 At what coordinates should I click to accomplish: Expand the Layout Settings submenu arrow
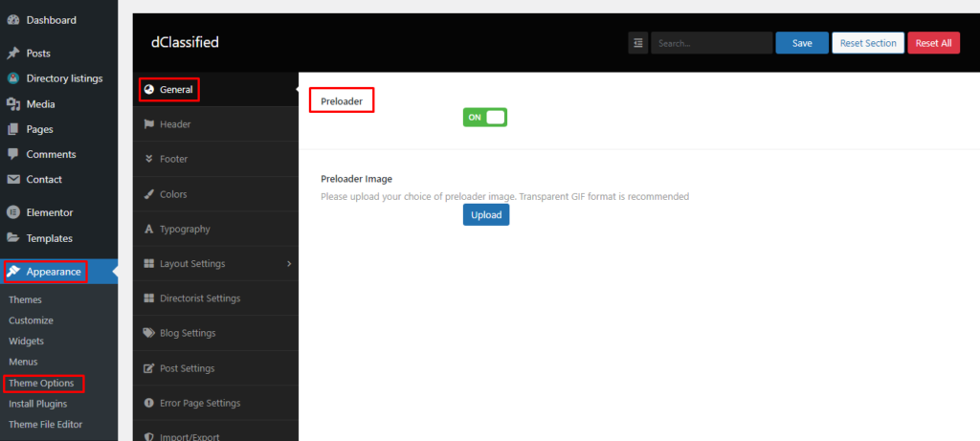[x=289, y=263]
